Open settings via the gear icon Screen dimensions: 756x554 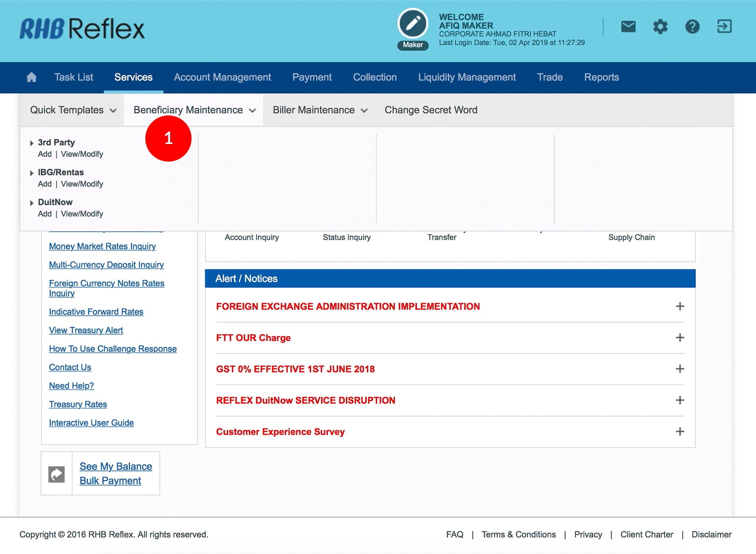(x=660, y=27)
